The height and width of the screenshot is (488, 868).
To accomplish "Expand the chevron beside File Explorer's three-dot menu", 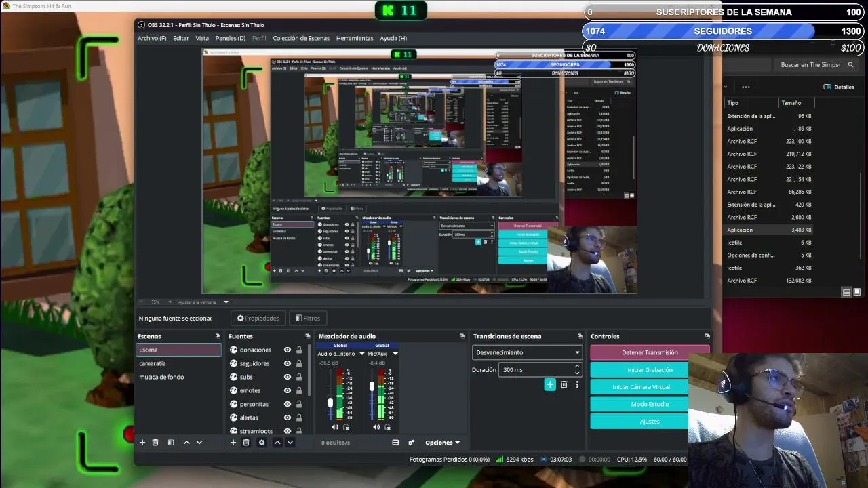I will click(x=725, y=87).
